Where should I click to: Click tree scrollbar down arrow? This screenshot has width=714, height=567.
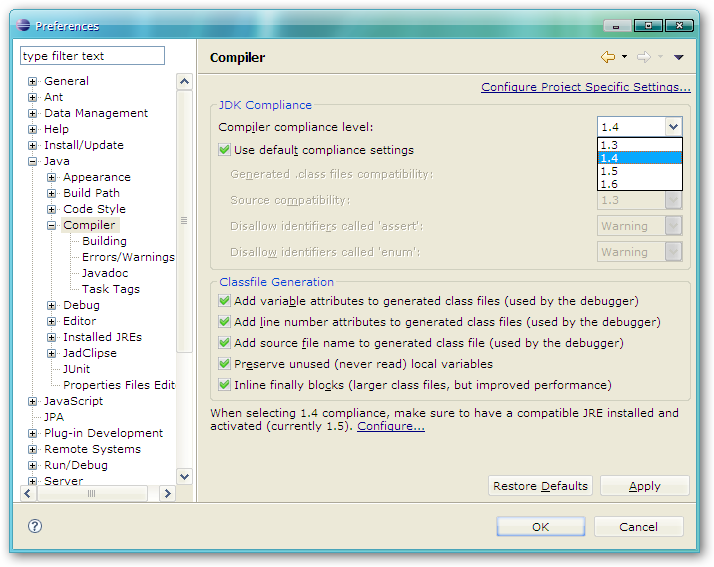(184, 476)
